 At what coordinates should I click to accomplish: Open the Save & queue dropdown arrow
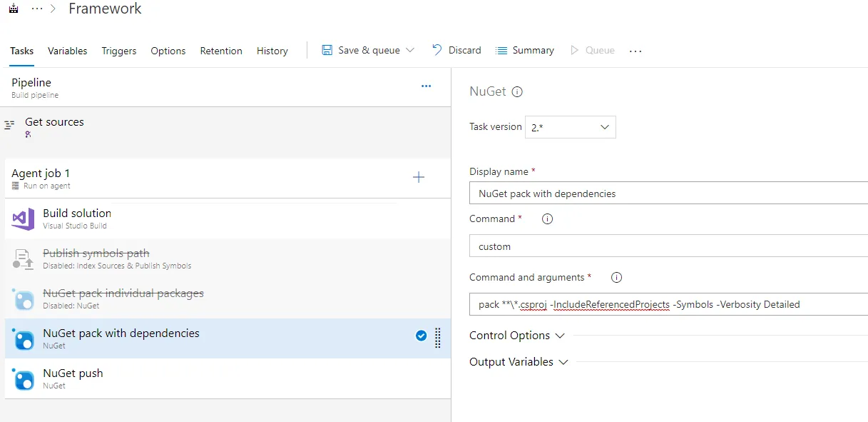pyautogui.click(x=410, y=51)
